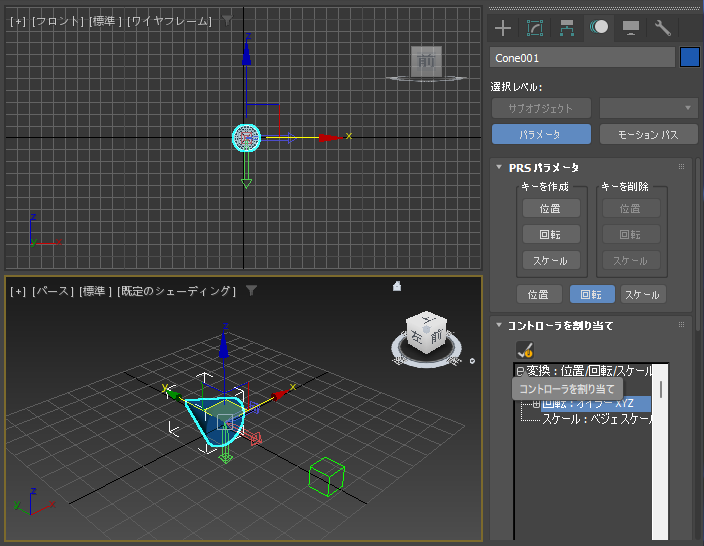
Task: Click 位置 under キーを削除
Action: point(631,208)
